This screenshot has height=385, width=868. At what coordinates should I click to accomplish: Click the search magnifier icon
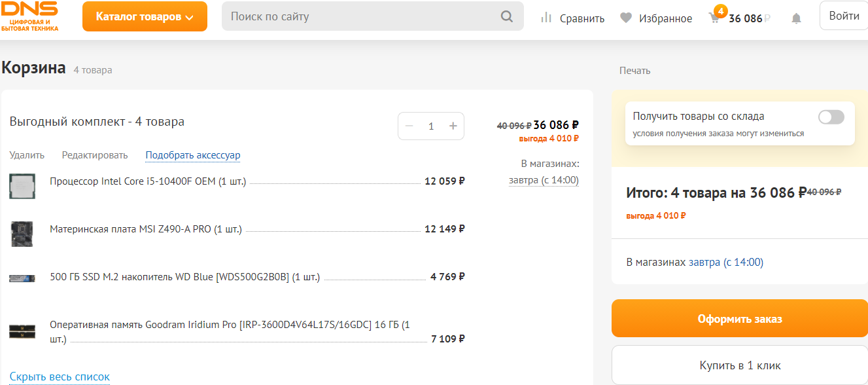507,16
